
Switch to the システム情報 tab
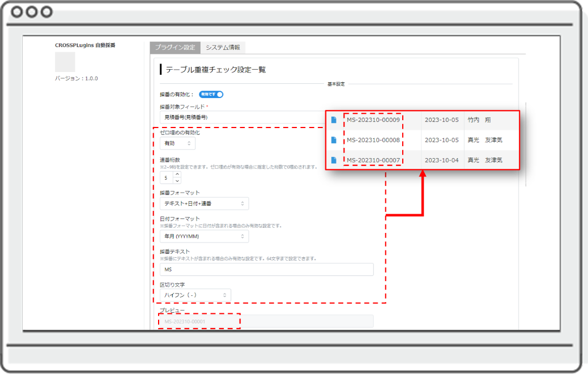pyautogui.click(x=223, y=47)
